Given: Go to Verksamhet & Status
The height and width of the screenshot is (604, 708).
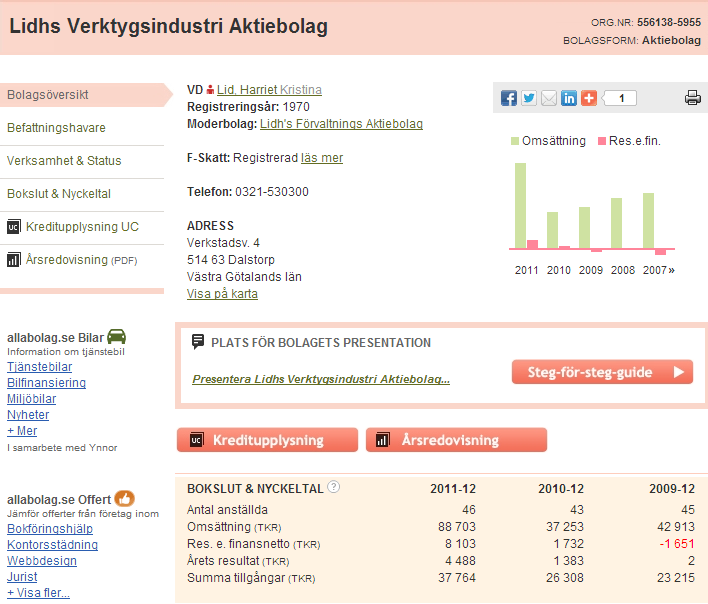Looking at the screenshot, I should pyautogui.click(x=64, y=161).
